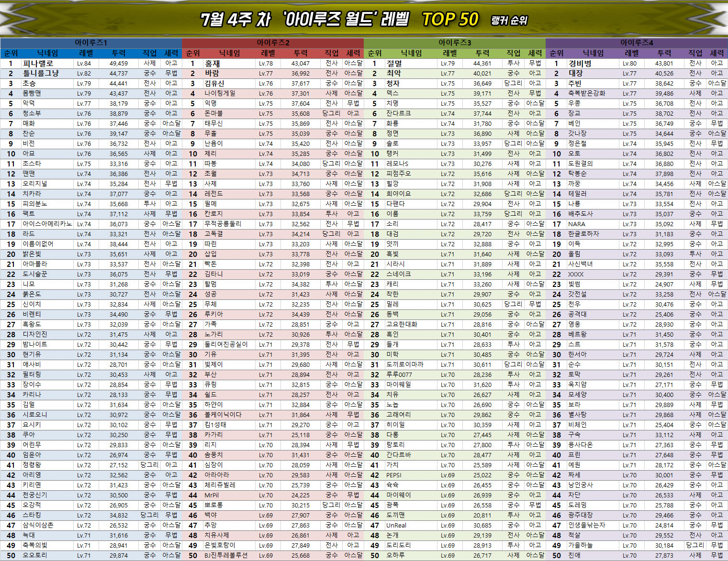Click nickname '나이팅게일'
Image resolution: width=728 pixels, height=561 pixels.
pos(220,93)
